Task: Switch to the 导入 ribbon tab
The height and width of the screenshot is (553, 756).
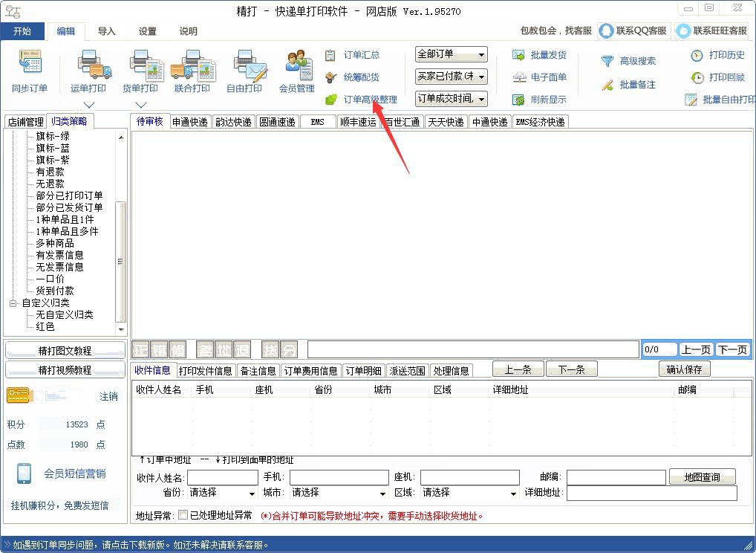Action: coord(107,31)
